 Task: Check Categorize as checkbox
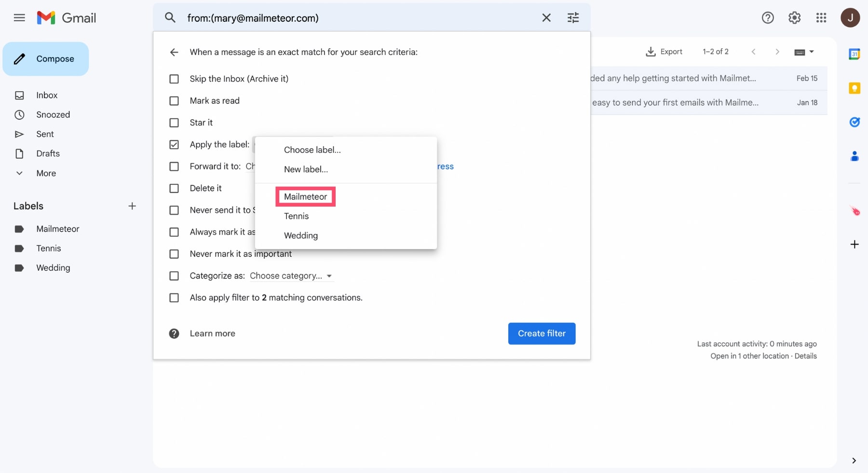174,276
